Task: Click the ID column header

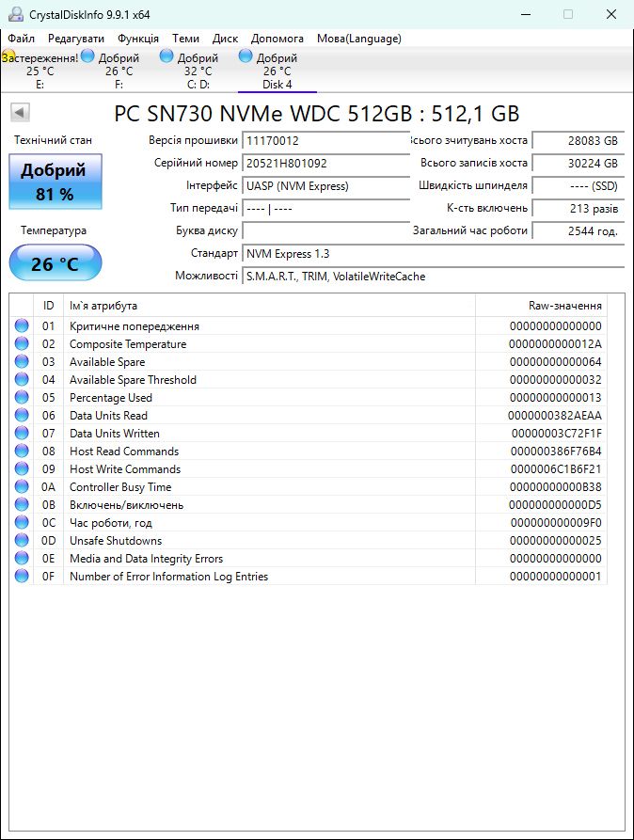Action: click(48, 306)
